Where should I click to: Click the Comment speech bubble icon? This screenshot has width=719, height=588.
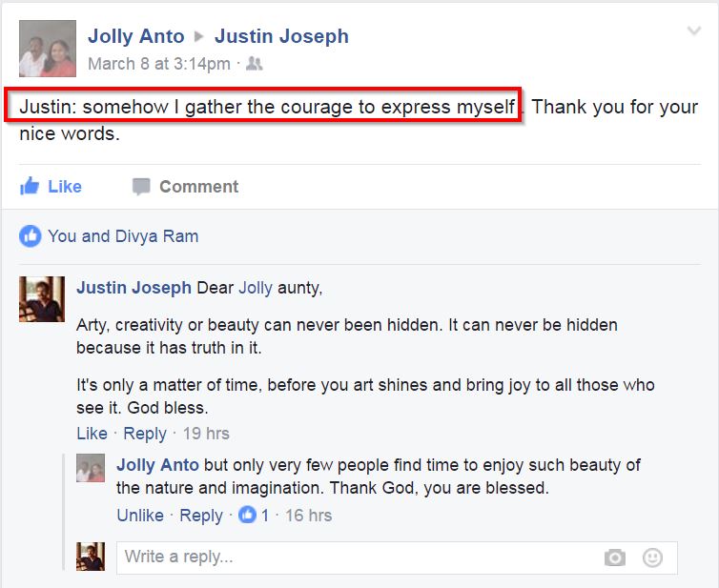[141, 187]
